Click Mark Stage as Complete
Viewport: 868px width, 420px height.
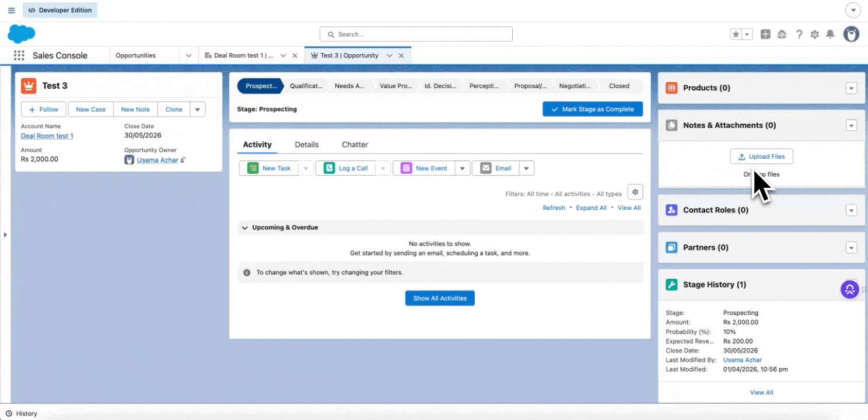click(593, 109)
